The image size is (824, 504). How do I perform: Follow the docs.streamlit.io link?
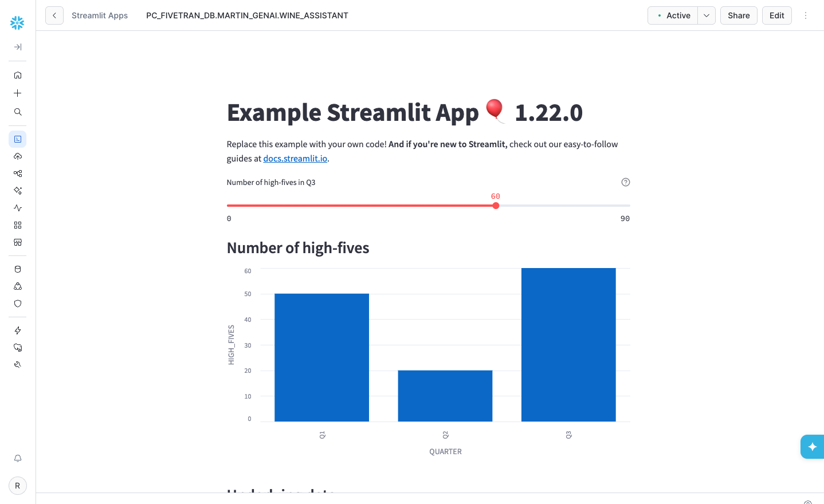click(x=295, y=159)
